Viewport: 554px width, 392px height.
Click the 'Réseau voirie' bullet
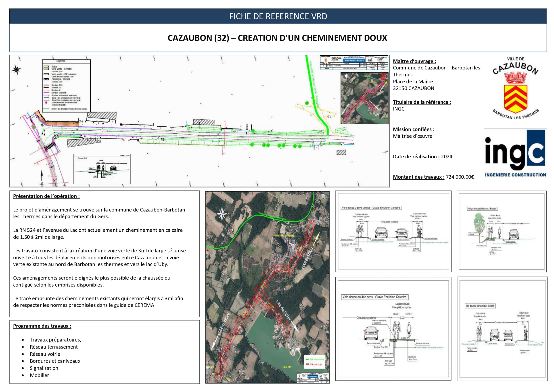(45, 354)
